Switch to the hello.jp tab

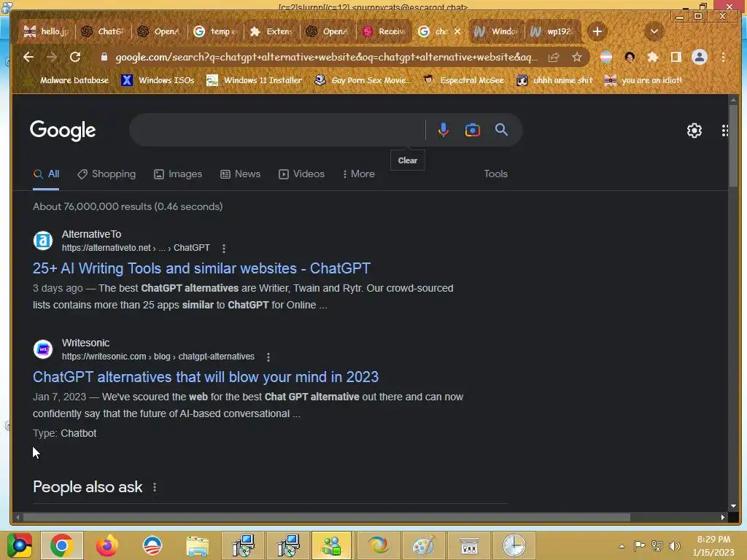[x=47, y=31]
